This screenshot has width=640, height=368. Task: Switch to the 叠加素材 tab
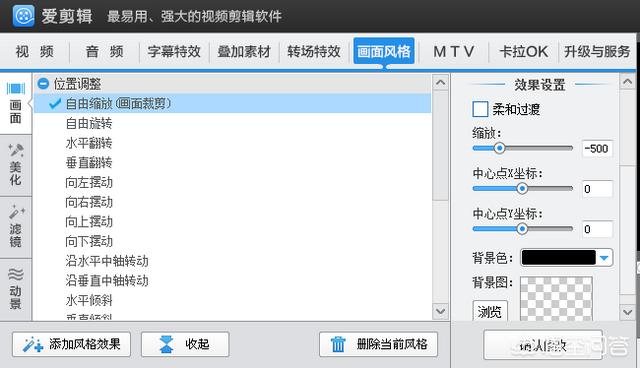coord(244,52)
